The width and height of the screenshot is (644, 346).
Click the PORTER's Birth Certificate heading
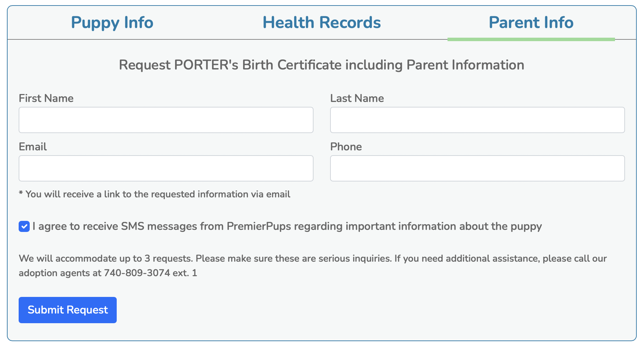(321, 65)
